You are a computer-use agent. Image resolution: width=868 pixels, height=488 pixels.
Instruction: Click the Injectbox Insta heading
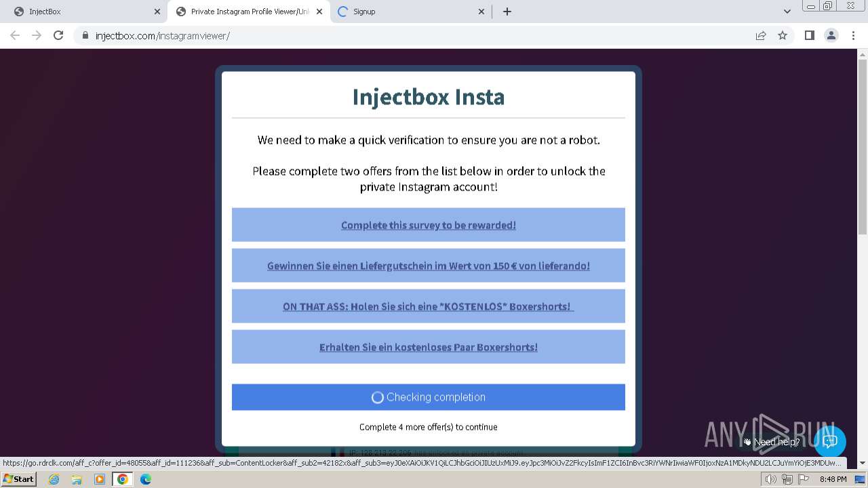(x=429, y=97)
